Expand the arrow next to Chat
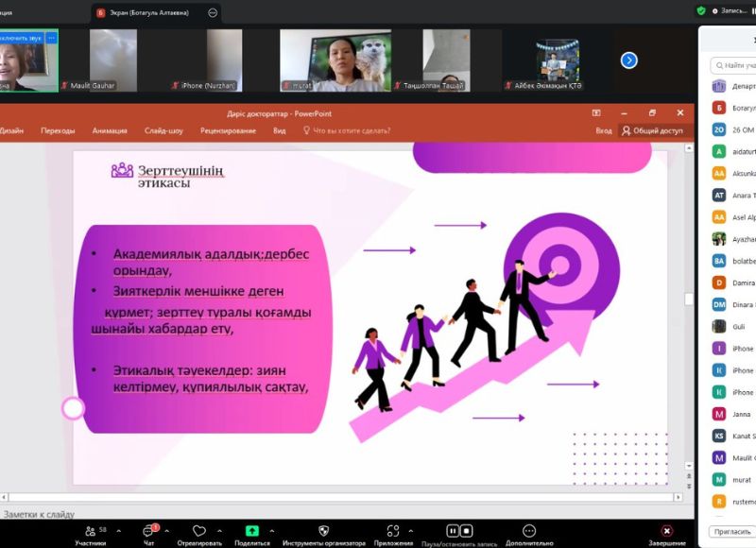756x548 pixels. (x=166, y=531)
